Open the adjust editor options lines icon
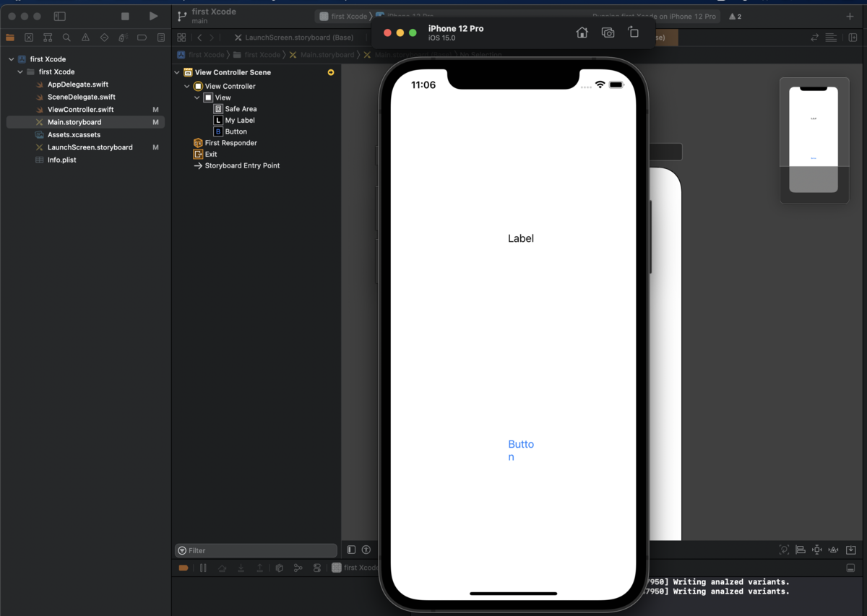This screenshot has width=867, height=616. [831, 38]
